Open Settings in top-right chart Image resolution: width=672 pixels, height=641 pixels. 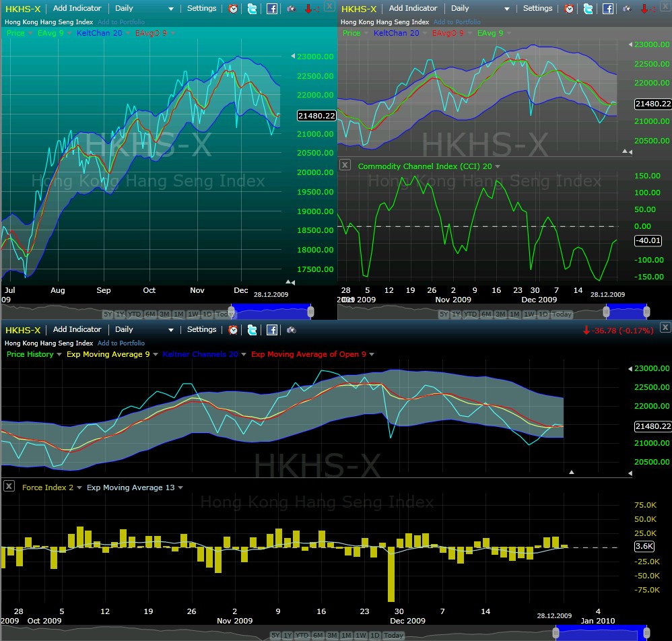click(x=537, y=8)
